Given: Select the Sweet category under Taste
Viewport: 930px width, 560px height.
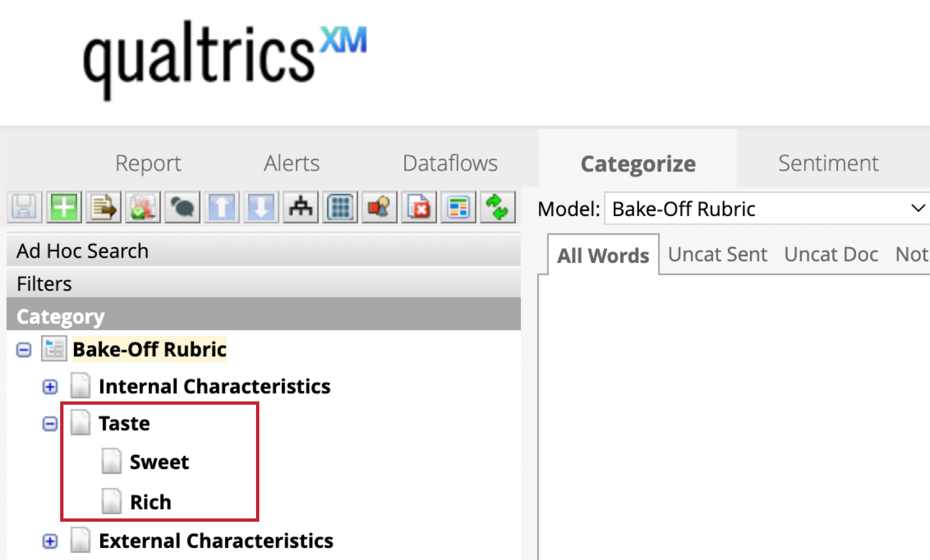Looking at the screenshot, I should tap(159, 462).
